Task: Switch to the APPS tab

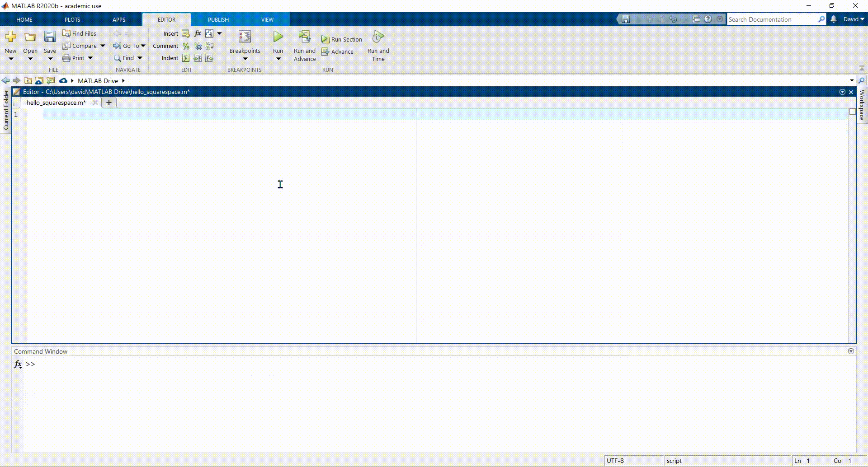Action: click(119, 19)
